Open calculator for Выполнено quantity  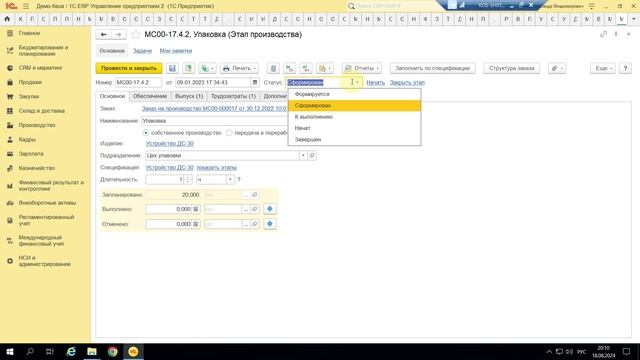point(196,209)
